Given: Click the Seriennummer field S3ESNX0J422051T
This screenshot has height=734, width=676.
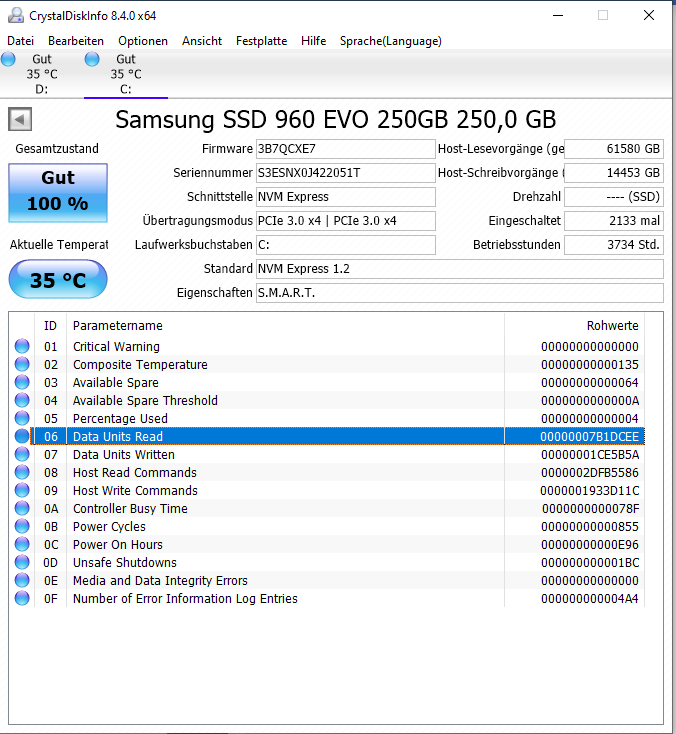Looking at the screenshot, I should (x=345, y=173).
